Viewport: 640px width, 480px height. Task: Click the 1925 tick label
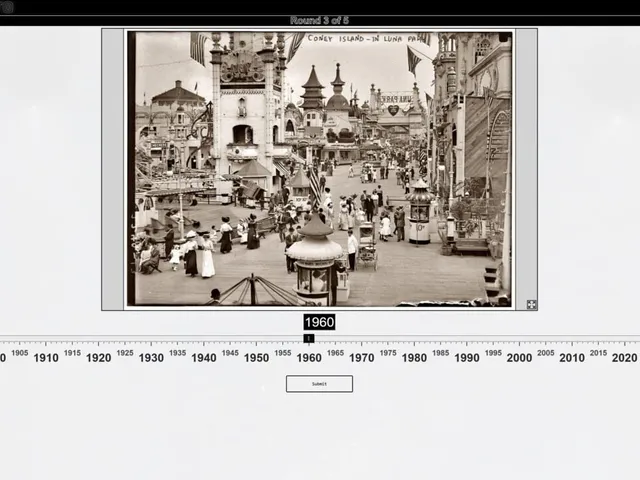pyautogui.click(x=125, y=353)
